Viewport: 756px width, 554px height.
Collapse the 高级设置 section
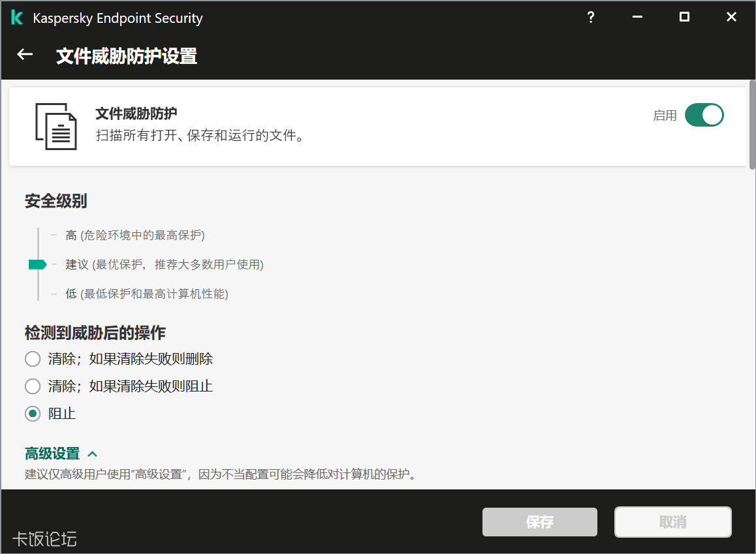coord(52,454)
